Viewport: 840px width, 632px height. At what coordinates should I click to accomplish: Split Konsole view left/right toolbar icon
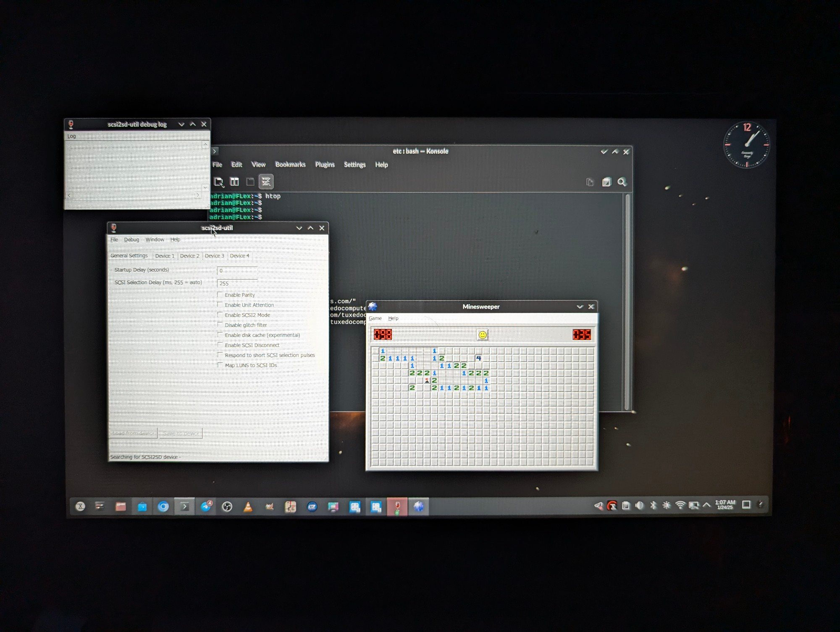pos(235,182)
